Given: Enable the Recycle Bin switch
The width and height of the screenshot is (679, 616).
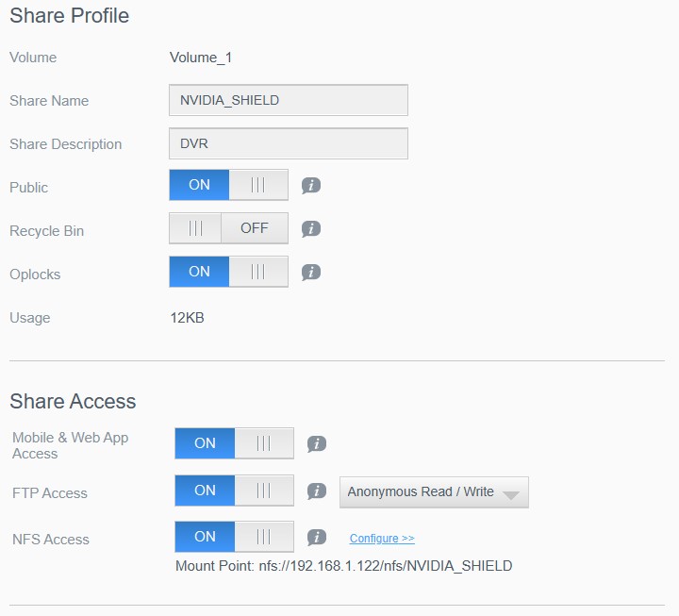Looking at the screenshot, I should pos(228,228).
